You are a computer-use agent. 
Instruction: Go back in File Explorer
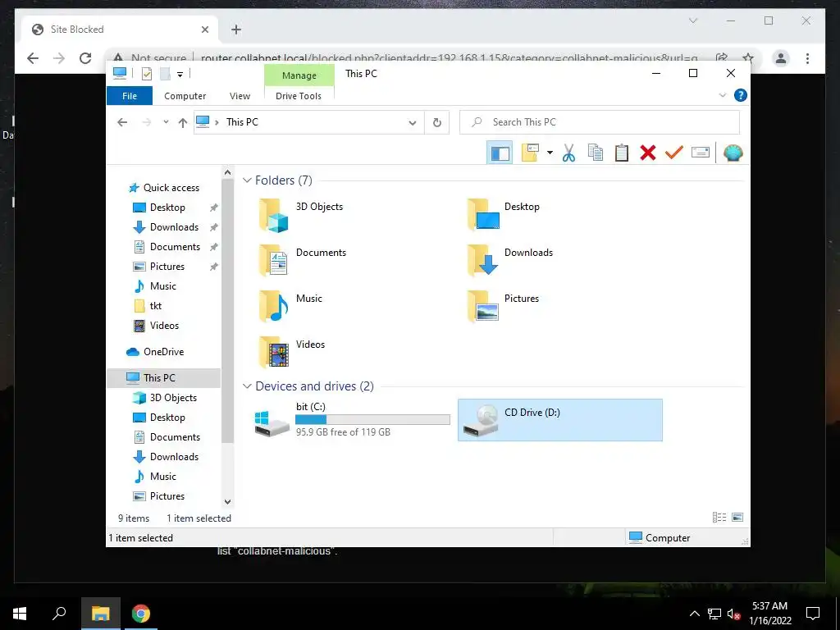coord(122,122)
